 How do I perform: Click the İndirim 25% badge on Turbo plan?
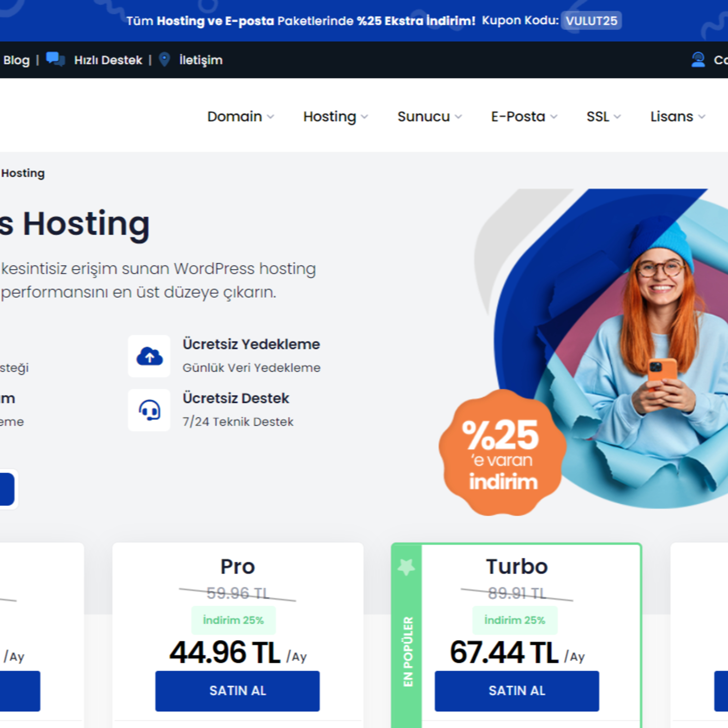(515, 620)
